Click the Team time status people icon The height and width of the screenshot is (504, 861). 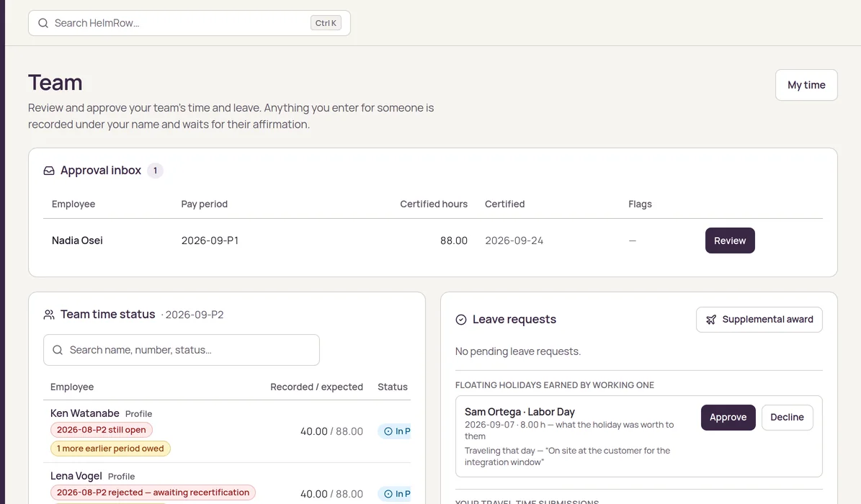pos(49,315)
